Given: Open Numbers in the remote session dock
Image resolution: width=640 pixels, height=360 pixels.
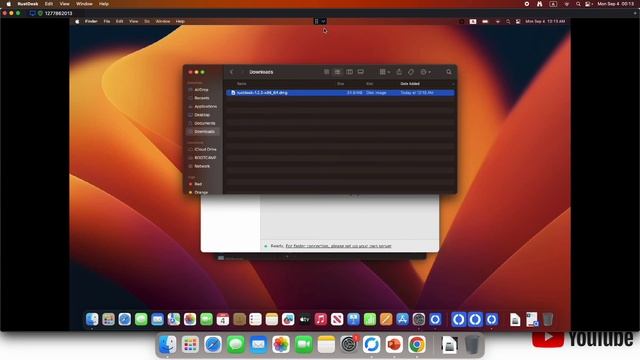Looking at the screenshot, I should [x=370, y=319].
